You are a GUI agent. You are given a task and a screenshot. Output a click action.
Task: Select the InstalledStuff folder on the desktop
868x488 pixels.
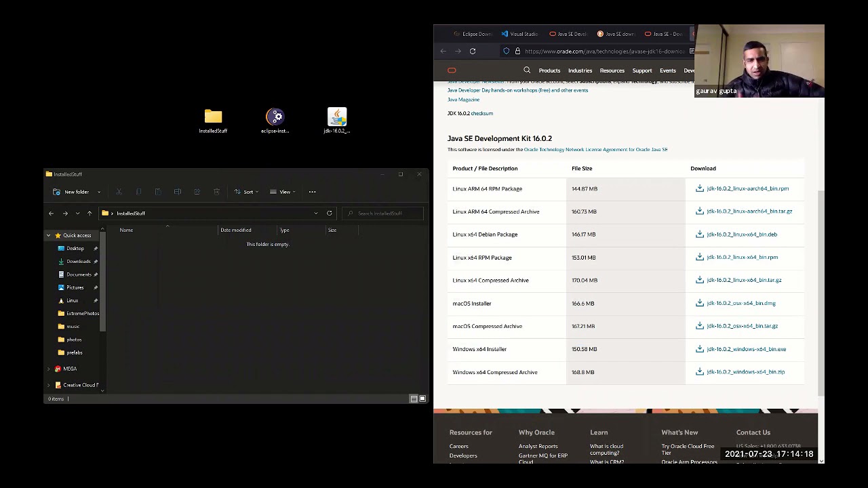point(213,121)
